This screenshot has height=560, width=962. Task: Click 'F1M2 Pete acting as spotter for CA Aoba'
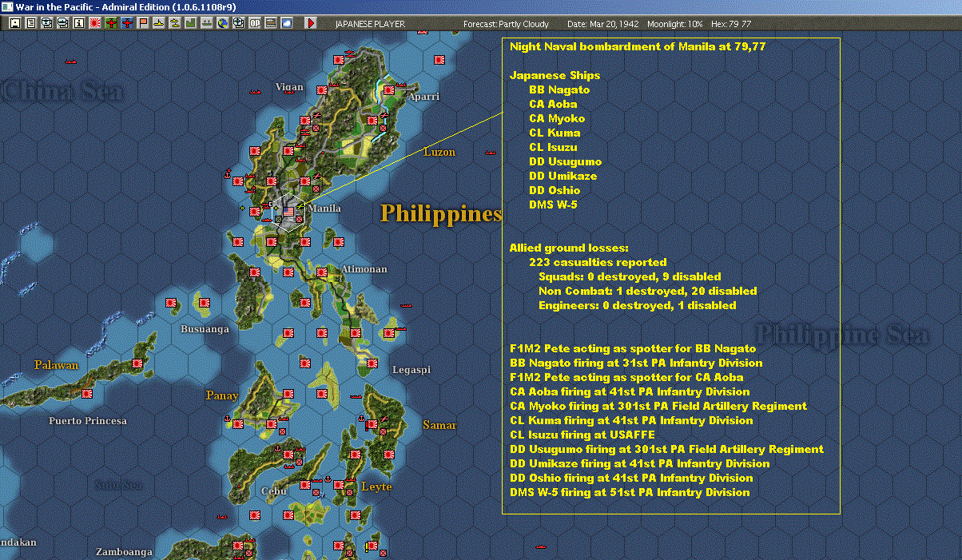coord(626,377)
